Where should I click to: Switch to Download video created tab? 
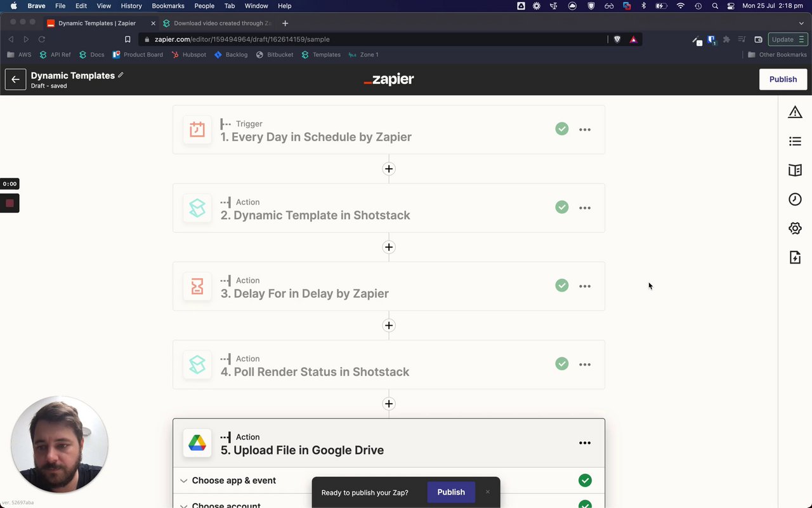pos(217,23)
